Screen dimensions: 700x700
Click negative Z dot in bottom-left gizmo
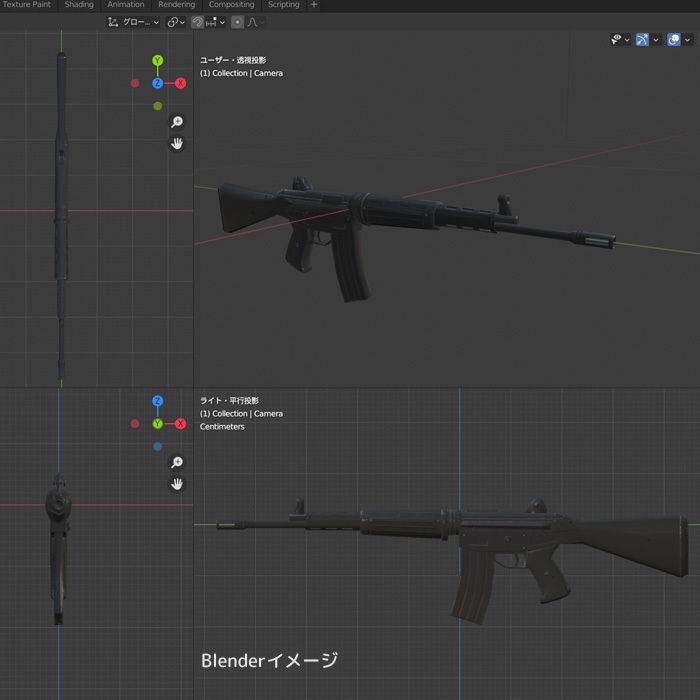[158, 446]
